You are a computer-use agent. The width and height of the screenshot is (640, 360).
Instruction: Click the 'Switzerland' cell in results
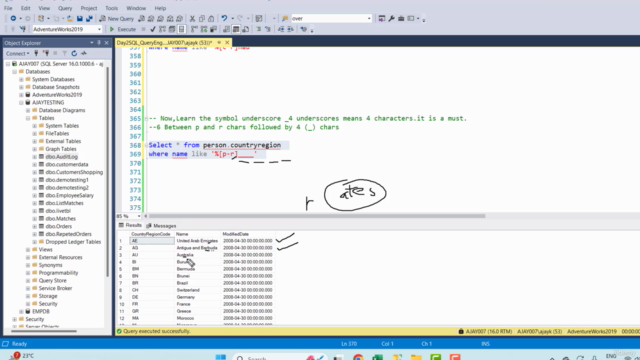188,290
